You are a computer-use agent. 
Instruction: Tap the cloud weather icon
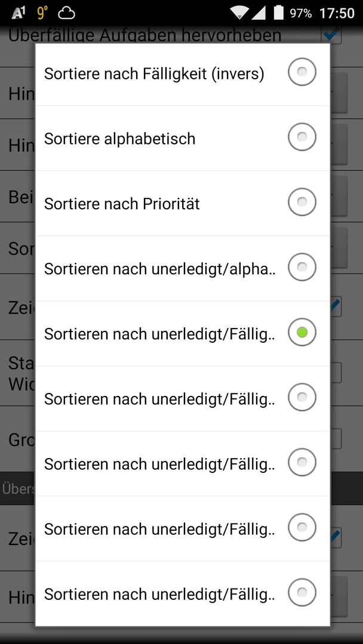(66, 14)
